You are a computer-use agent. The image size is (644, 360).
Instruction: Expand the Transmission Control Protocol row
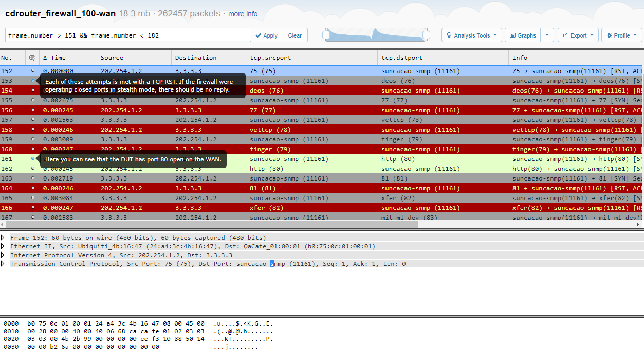3,264
